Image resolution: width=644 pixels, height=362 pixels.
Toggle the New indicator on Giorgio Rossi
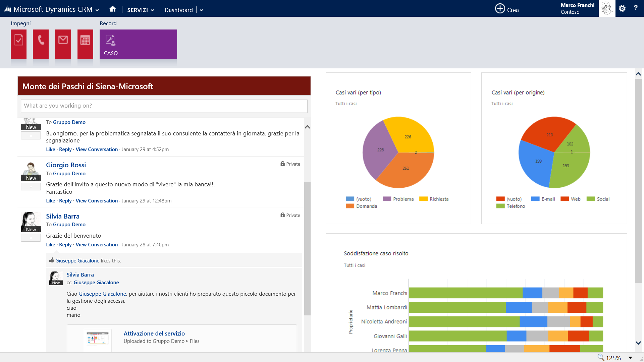(31, 178)
